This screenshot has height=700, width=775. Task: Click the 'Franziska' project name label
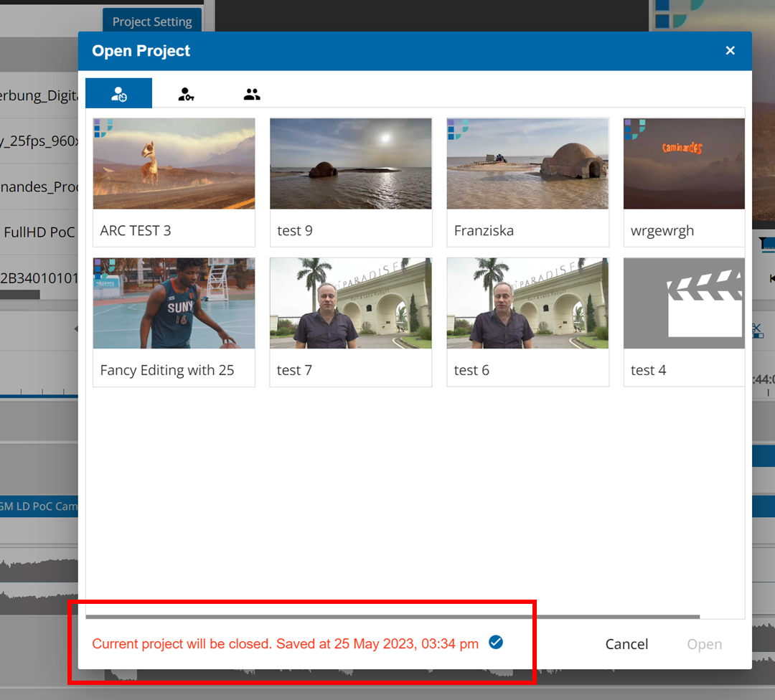click(x=484, y=231)
